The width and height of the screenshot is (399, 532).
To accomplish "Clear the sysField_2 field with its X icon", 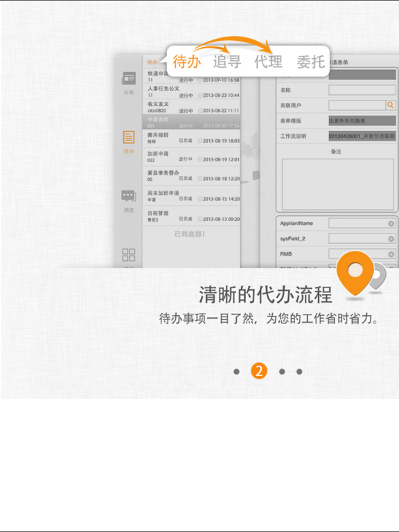I will click(391, 239).
